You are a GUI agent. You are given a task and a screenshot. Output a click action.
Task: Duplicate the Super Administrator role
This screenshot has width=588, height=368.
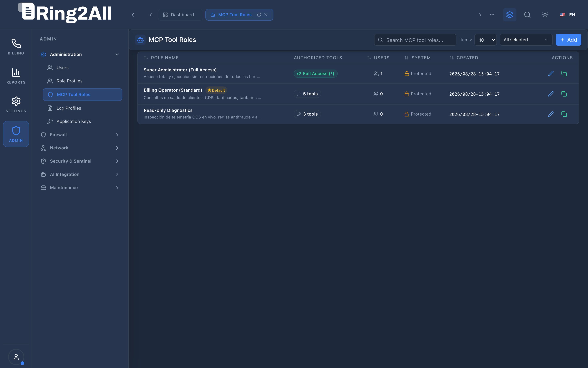[564, 73]
